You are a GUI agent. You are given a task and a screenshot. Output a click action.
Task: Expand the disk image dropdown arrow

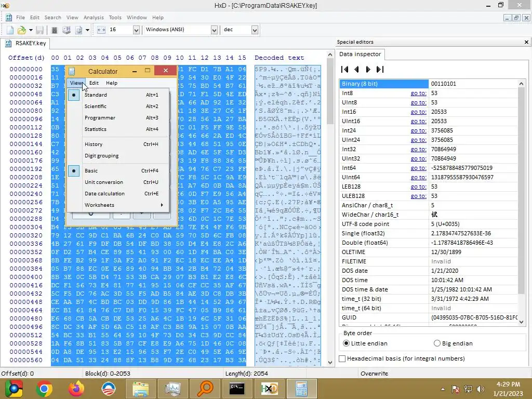pyautogui.click(x=87, y=30)
